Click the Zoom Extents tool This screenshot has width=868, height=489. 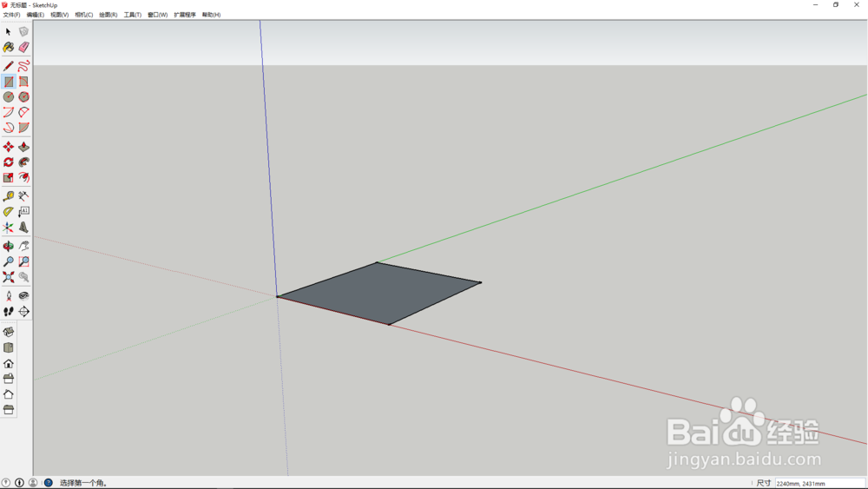coord(9,277)
